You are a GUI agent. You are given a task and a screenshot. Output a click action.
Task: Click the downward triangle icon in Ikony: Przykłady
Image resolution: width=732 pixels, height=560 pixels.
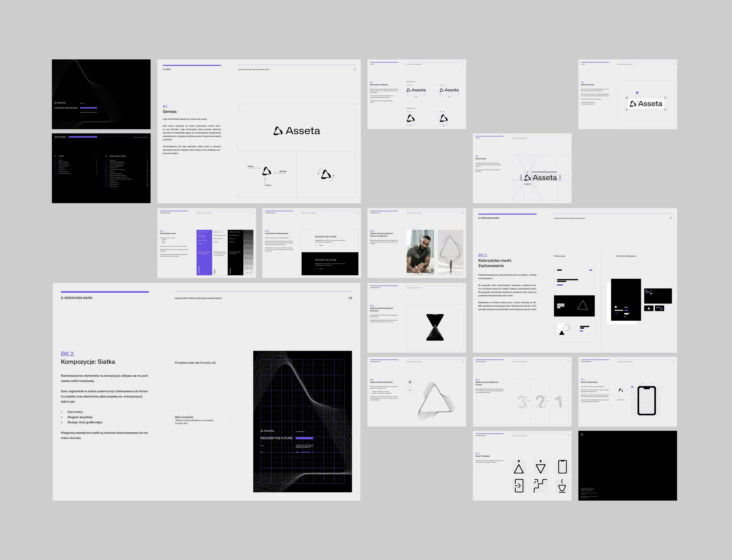coord(540,467)
